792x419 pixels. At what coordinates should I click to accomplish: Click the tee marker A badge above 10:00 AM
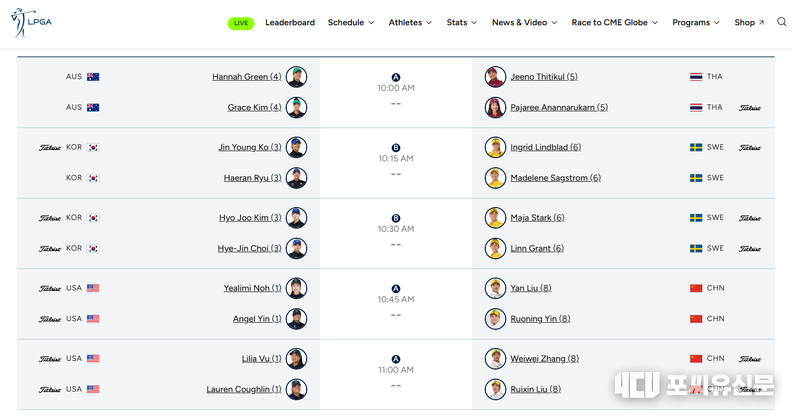[x=396, y=77]
